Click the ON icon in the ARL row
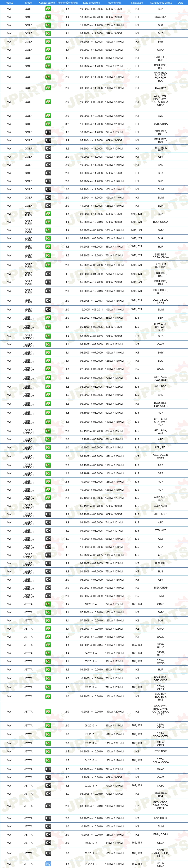Viewport: 188px width, 868px height. coord(48,555)
